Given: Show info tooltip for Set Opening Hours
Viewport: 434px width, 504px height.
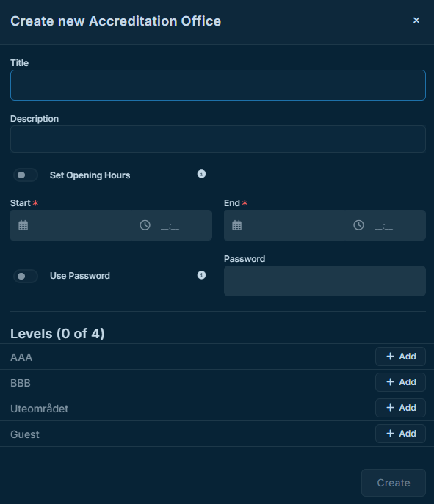Looking at the screenshot, I should coord(201,174).
